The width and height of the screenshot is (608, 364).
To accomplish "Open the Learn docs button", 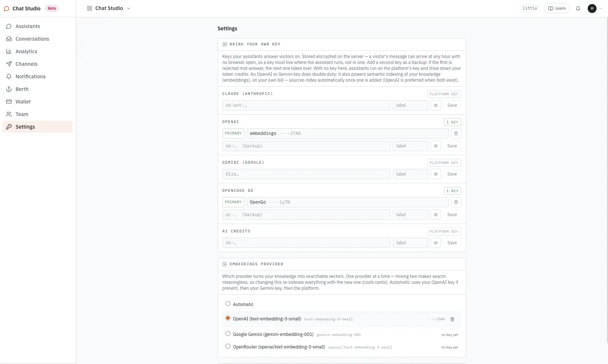I will (557, 8).
